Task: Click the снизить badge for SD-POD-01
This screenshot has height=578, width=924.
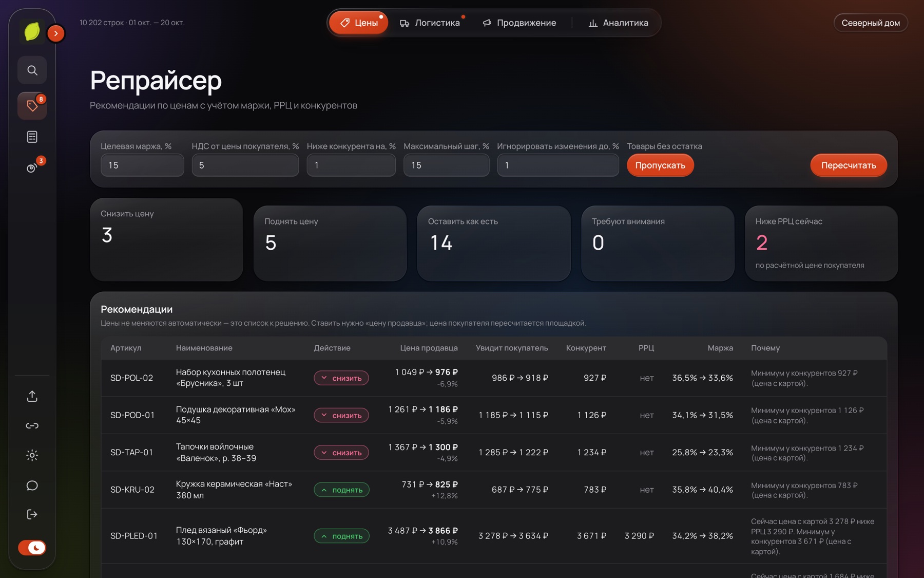Action: (x=341, y=415)
